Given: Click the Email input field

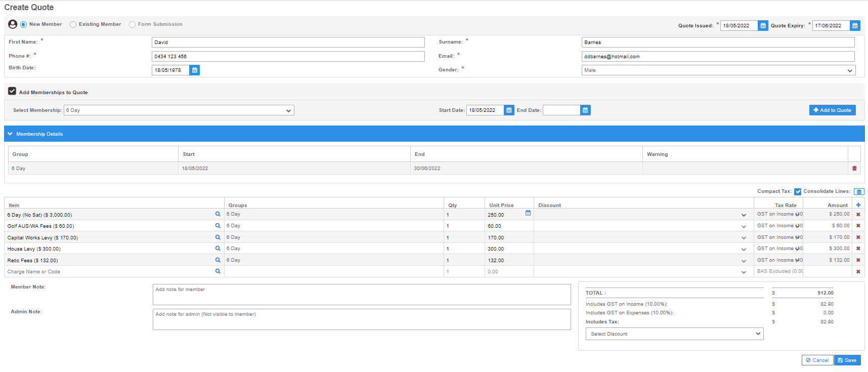Looking at the screenshot, I should click(x=718, y=57).
